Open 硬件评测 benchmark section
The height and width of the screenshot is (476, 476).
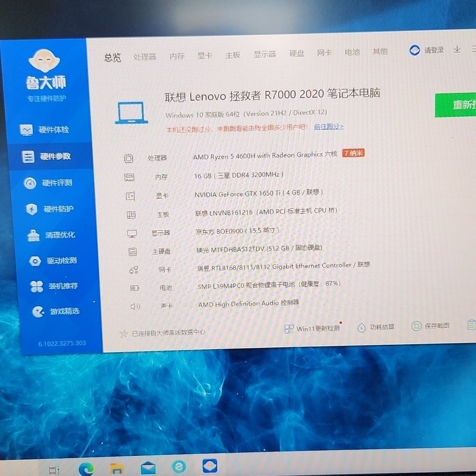48,183
